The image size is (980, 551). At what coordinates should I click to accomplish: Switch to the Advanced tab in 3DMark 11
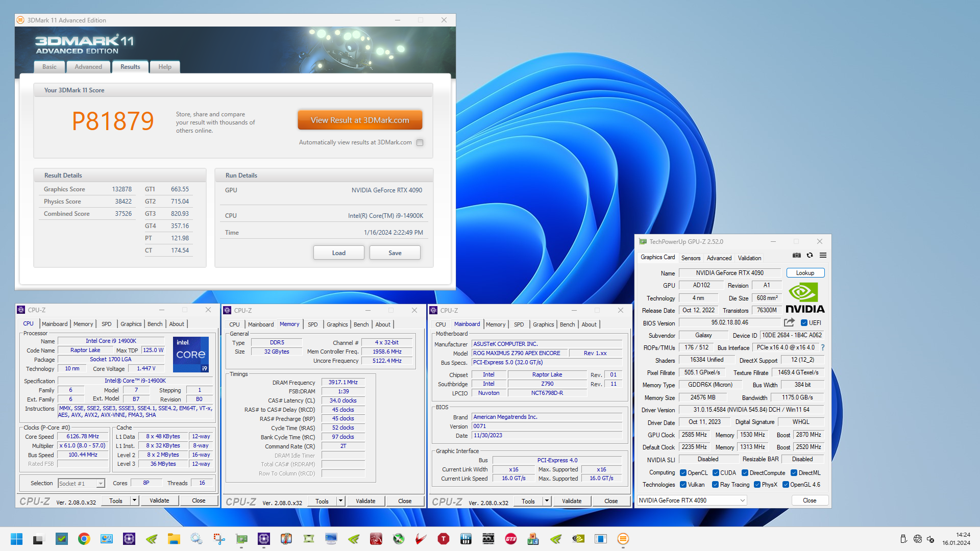tap(88, 67)
